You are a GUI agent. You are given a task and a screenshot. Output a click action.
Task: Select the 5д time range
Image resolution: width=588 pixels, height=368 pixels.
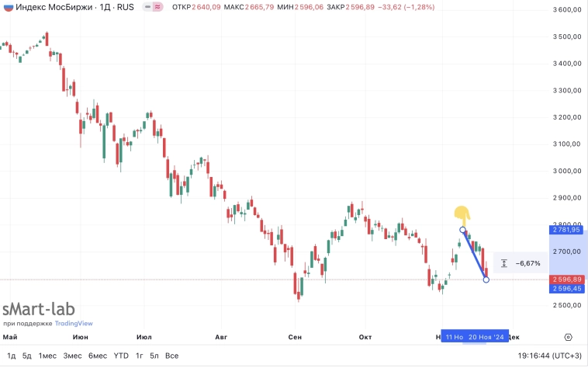[x=27, y=356]
